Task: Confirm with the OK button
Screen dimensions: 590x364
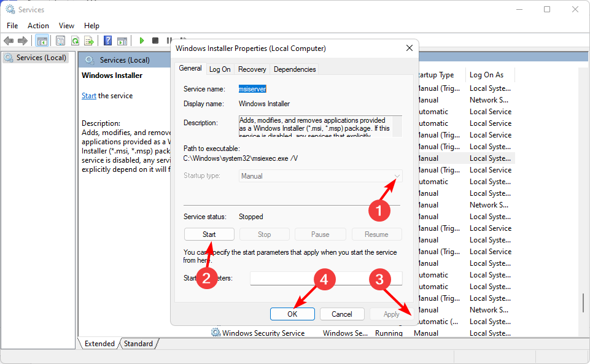Action: [x=292, y=314]
